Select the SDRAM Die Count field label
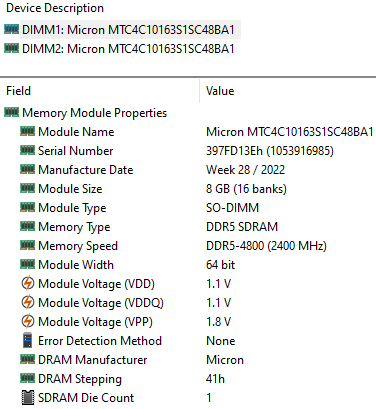 click(x=86, y=398)
